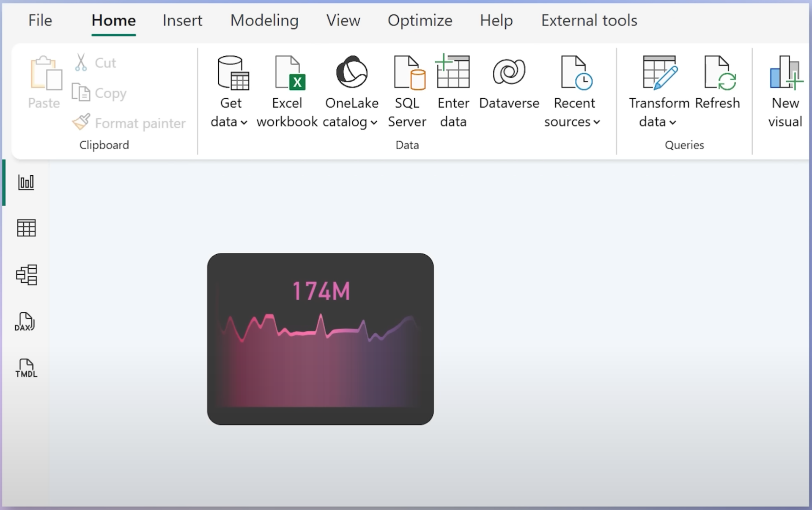812x510 pixels.
Task: Open DAX query view in sidebar
Action: point(25,322)
